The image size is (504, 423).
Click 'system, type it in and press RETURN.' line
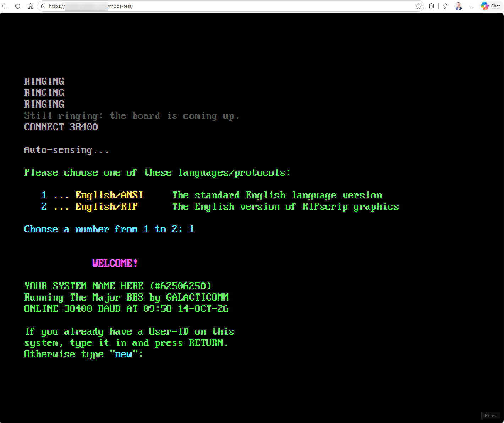tap(126, 343)
